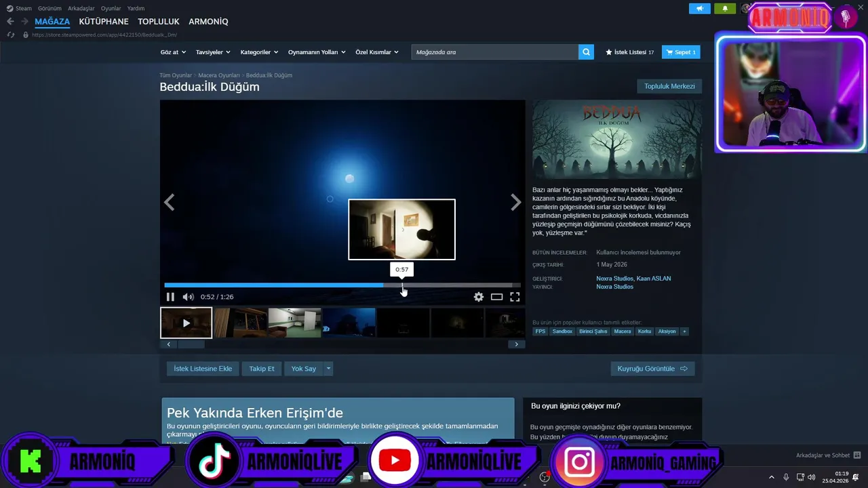Expand the Kategoriler menu

point(258,52)
